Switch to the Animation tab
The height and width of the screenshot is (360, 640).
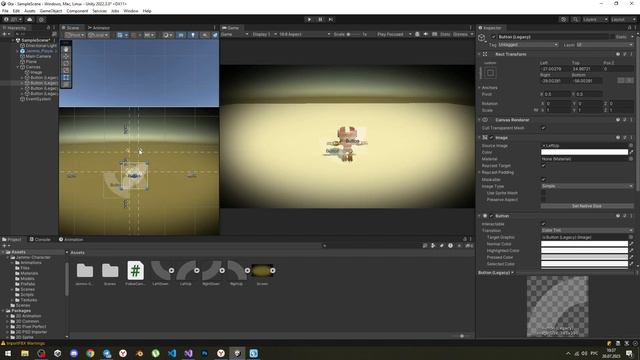point(71,240)
